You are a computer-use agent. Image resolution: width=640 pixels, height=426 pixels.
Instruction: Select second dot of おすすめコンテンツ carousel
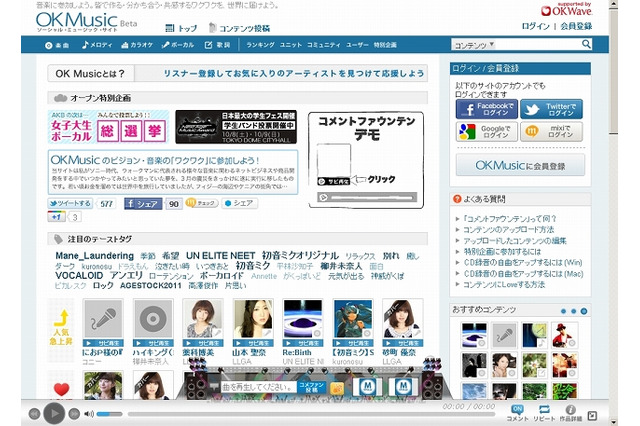click(573, 311)
